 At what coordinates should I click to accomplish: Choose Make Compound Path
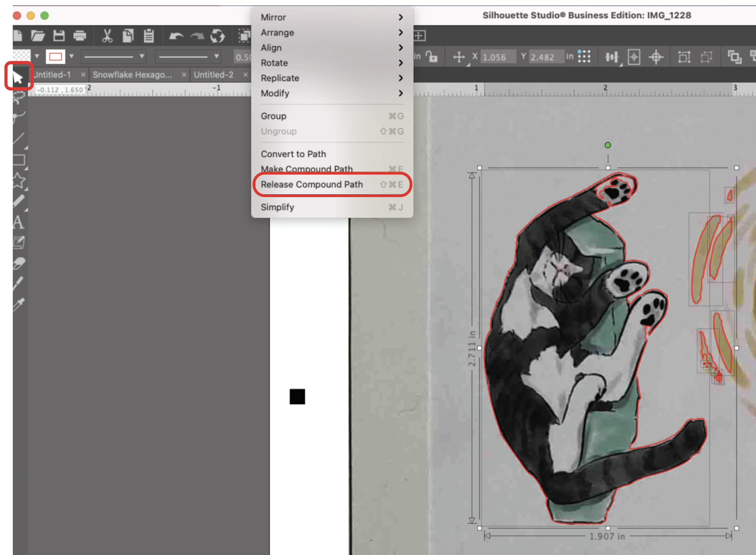332,169
